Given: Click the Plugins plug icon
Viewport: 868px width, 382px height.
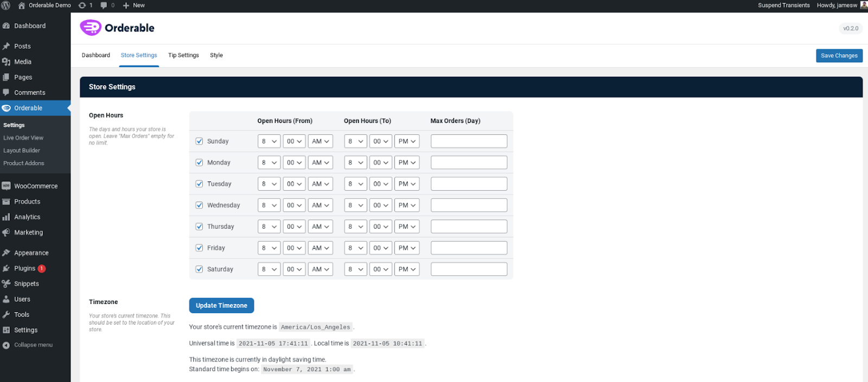Looking at the screenshot, I should click(x=7, y=269).
